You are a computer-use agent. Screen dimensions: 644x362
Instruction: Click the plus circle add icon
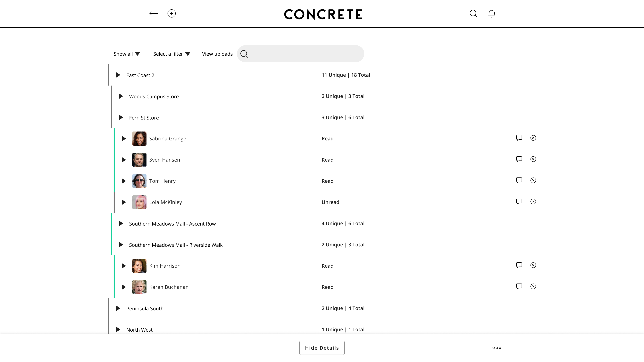(x=171, y=13)
